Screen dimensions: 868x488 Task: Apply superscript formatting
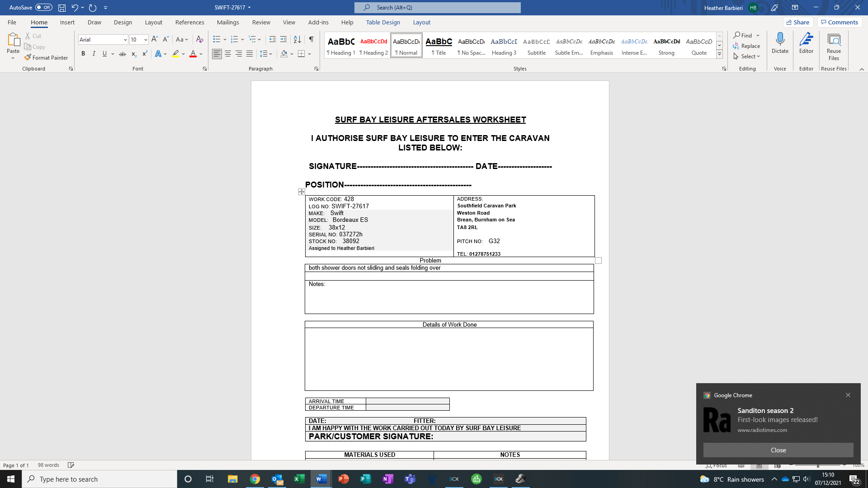click(x=145, y=54)
